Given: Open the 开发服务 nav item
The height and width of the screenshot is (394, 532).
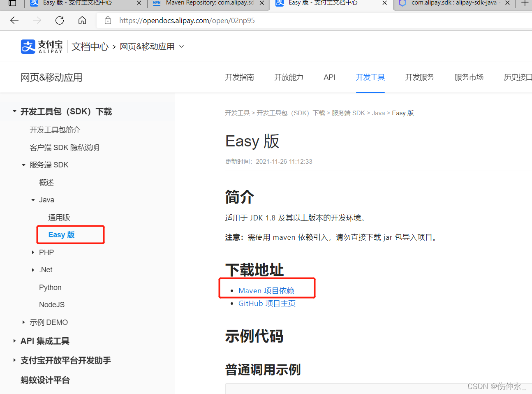Looking at the screenshot, I should (419, 77).
